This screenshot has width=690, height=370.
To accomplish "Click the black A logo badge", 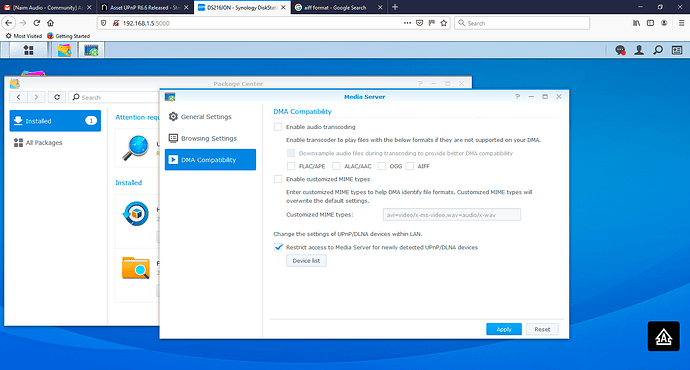I will point(664,337).
